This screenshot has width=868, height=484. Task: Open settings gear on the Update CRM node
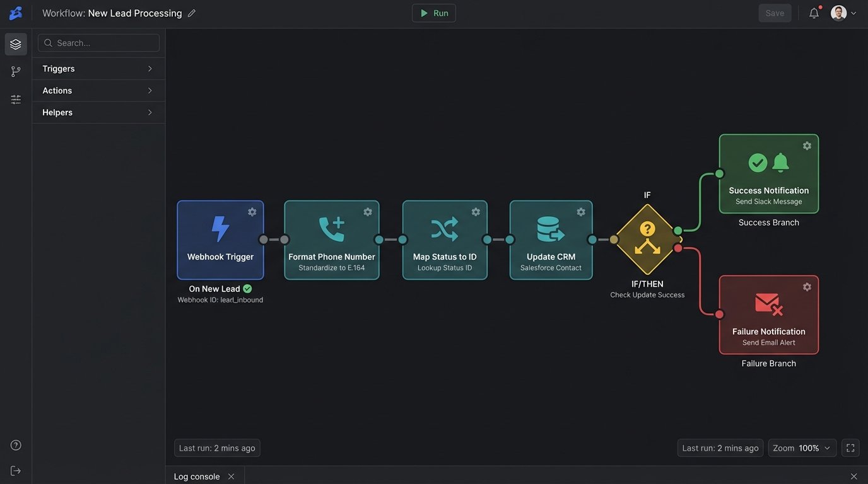click(x=579, y=211)
